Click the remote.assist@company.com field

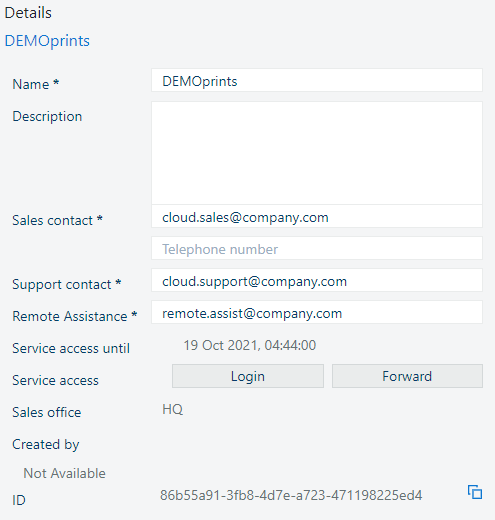(x=317, y=312)
